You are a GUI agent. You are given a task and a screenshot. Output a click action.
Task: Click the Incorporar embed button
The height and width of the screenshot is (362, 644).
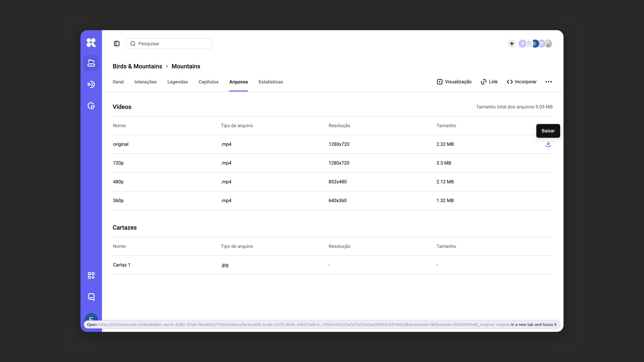pos(522,82)
